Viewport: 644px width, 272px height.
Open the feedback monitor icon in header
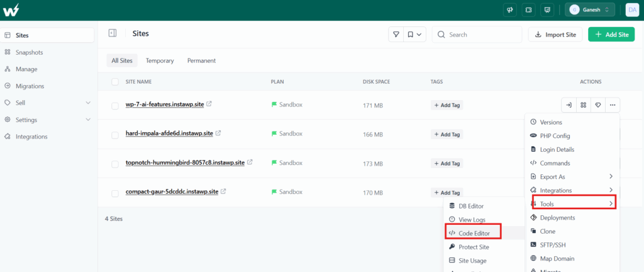click(x=547, y=10)
